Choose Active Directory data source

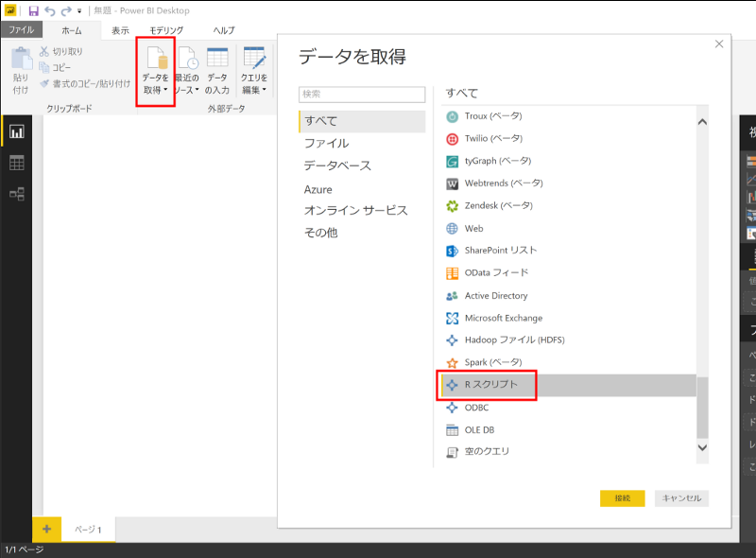tap(569, 295)
